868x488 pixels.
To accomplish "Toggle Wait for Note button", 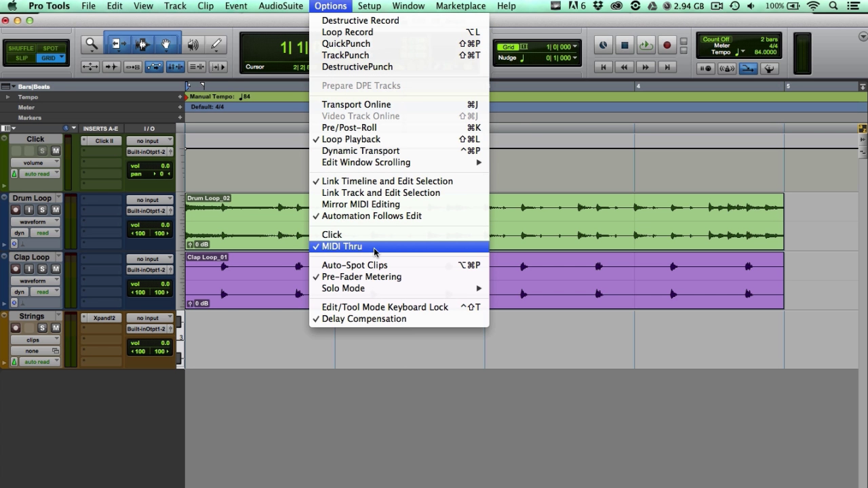I will [x=705, y=68].
